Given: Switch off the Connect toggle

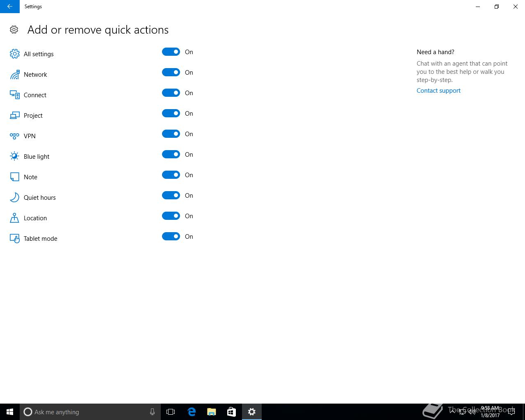Looking at the screenshot, I should [171, 93].
